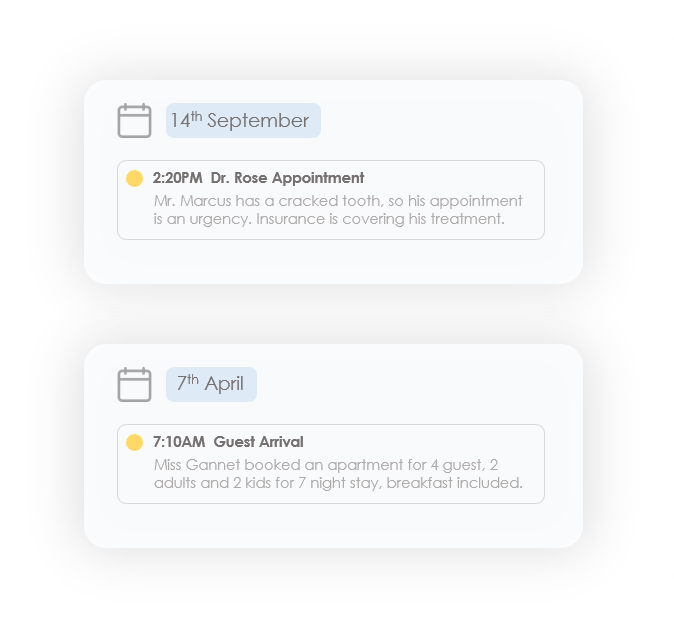This screenshot has width=674, height=628.
Task: Click 'breakfast included' text in Guest Arrival
Action: click(x=454, y=483)
